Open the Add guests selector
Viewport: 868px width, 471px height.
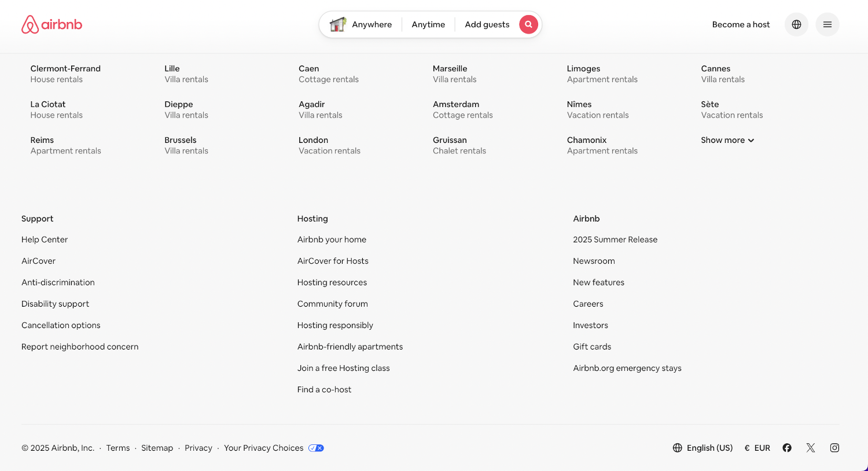coord(487,24)
